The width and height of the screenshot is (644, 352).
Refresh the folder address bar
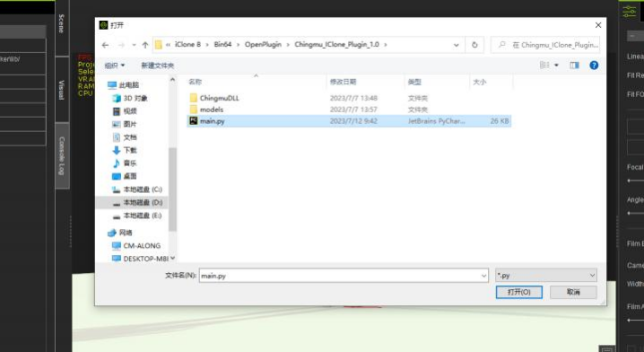pyautogui.click(x=474, y=45)
